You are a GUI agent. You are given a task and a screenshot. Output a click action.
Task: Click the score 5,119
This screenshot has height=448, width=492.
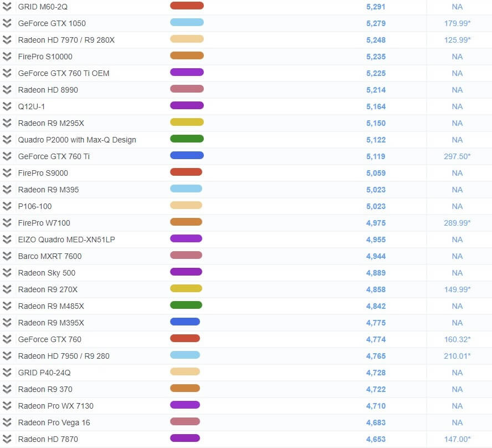376,157
